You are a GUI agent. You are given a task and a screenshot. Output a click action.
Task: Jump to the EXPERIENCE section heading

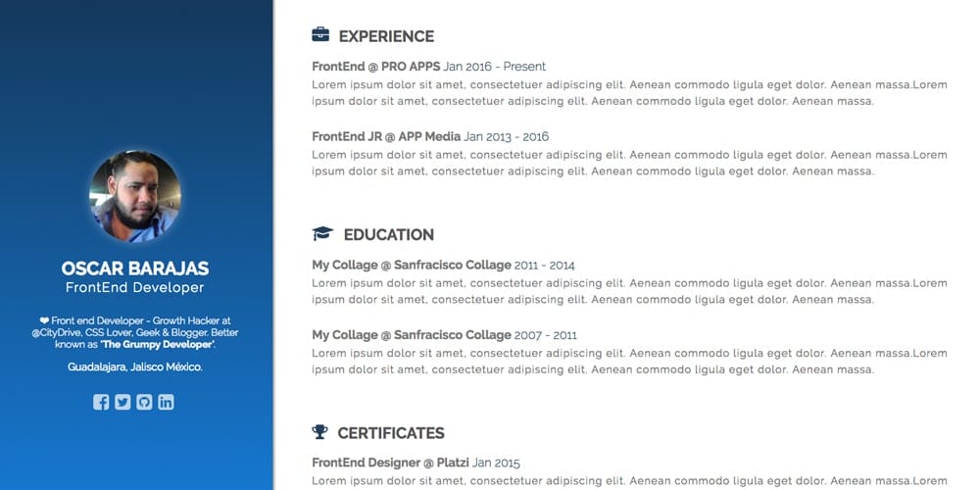coord(386,36)
